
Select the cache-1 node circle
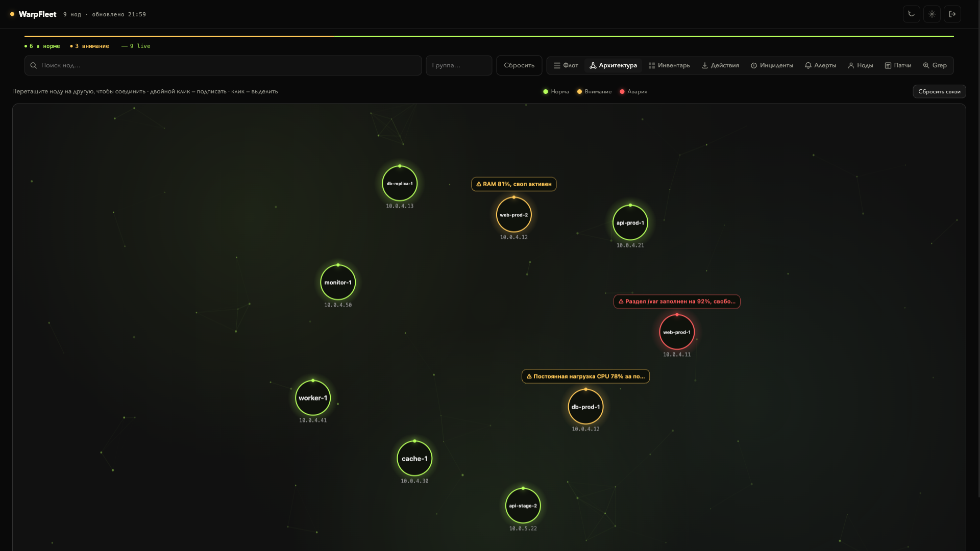pyautogui.click(x=414, y=458)
